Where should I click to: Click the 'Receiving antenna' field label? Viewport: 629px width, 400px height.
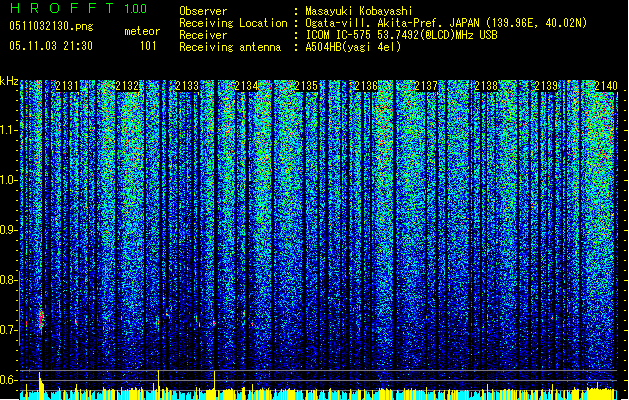[x=230, y=47]
